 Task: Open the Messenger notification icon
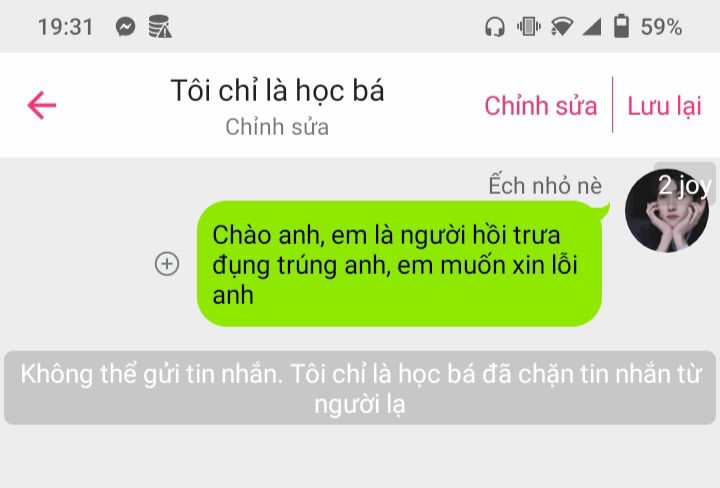[125, 27]
